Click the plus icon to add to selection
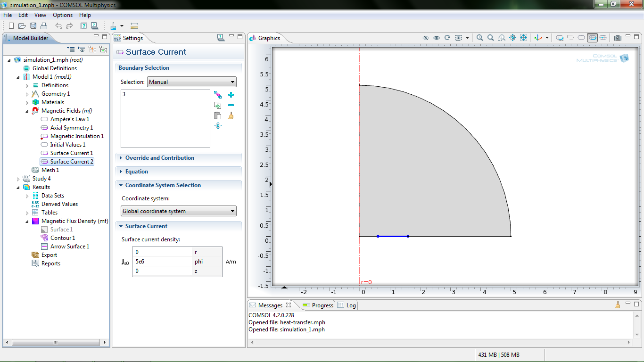The image size is (644, 362). (231, 95)
